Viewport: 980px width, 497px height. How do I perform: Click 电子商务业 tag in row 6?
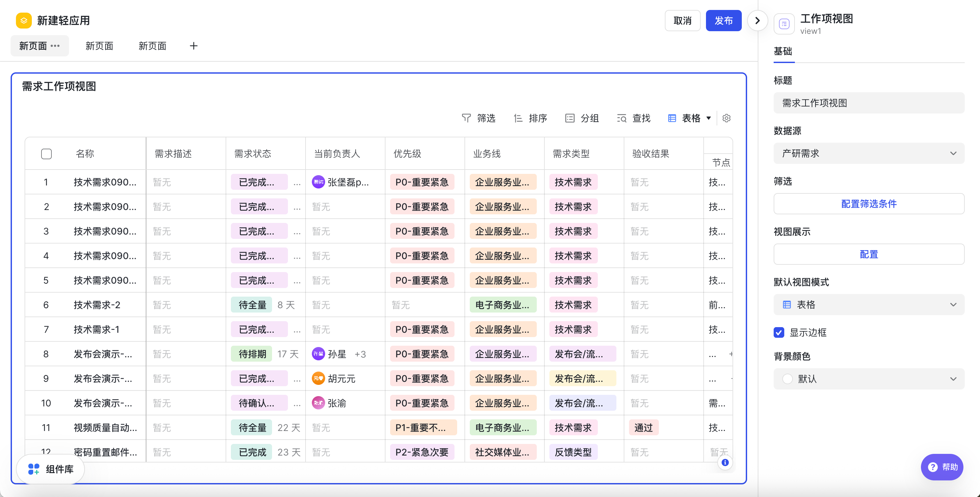click(x=503, y=305)
